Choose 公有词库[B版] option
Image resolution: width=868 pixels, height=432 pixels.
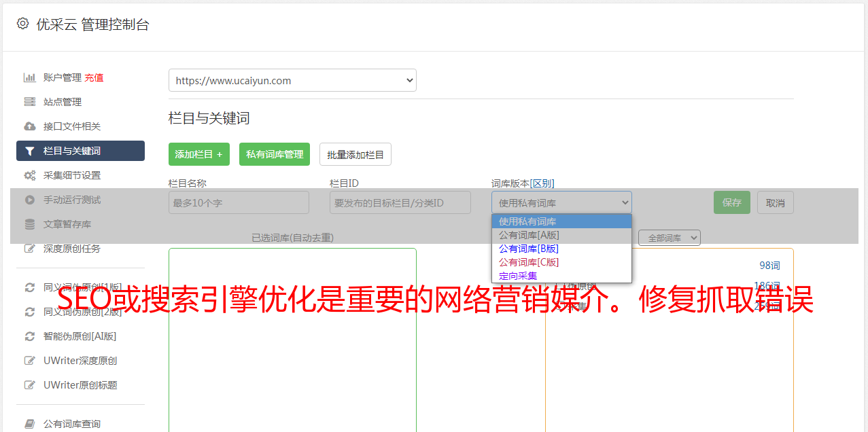click(561, 249)
